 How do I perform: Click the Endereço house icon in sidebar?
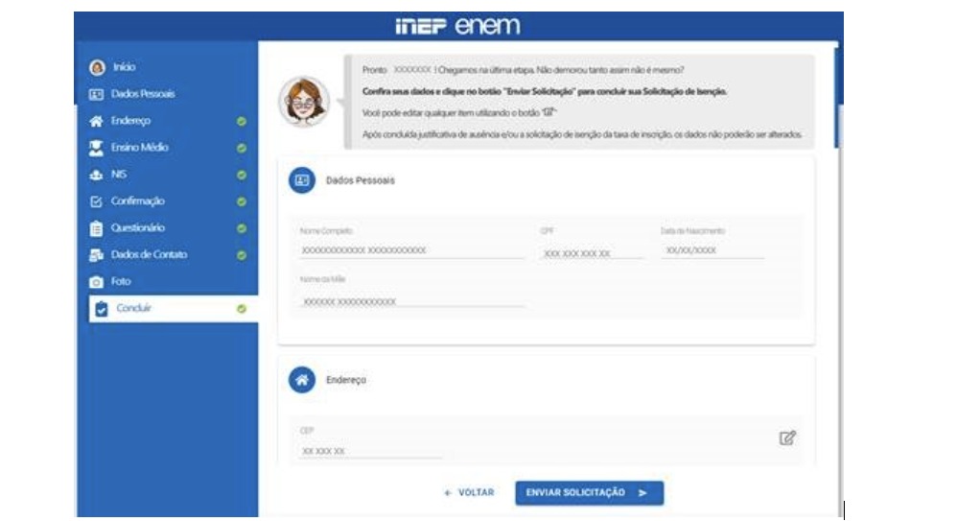[96, 121]
